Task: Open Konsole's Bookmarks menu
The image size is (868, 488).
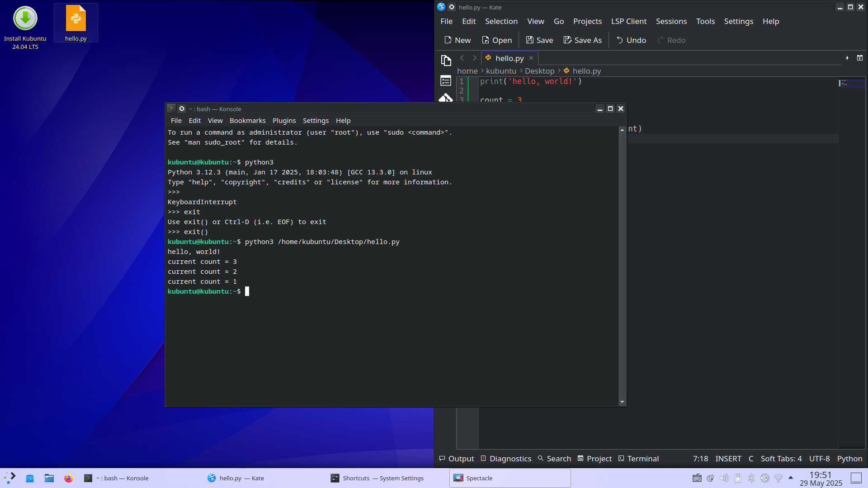Action: (247, 121)
